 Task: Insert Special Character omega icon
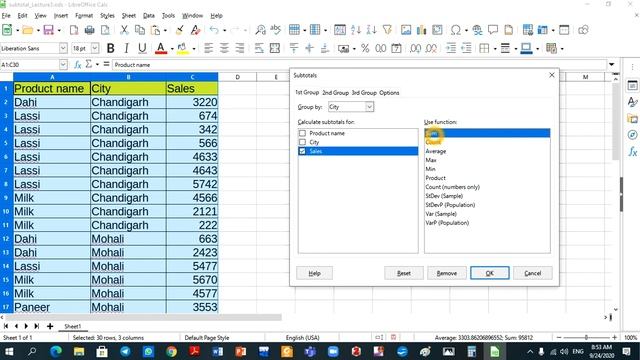pyautogui.click(x=456, y=30)
